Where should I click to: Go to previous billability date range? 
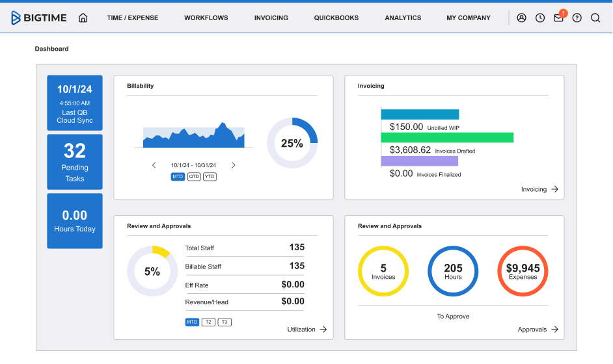[154, 165]
